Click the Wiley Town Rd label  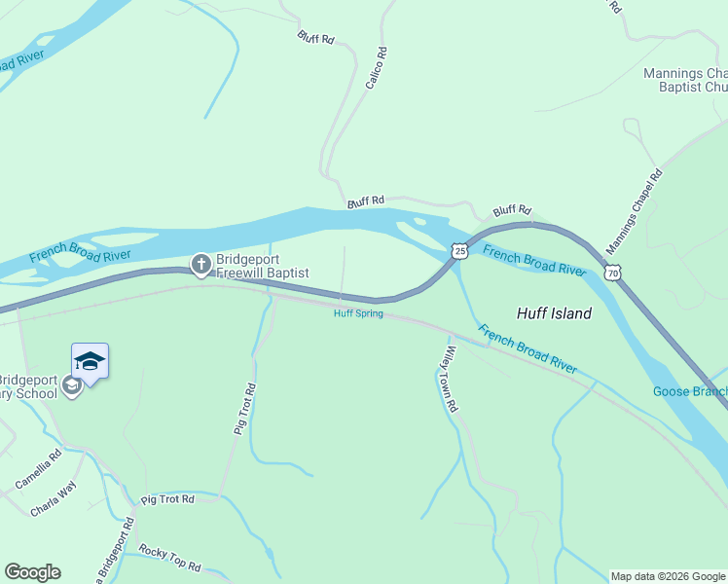(x=449, y=379)
